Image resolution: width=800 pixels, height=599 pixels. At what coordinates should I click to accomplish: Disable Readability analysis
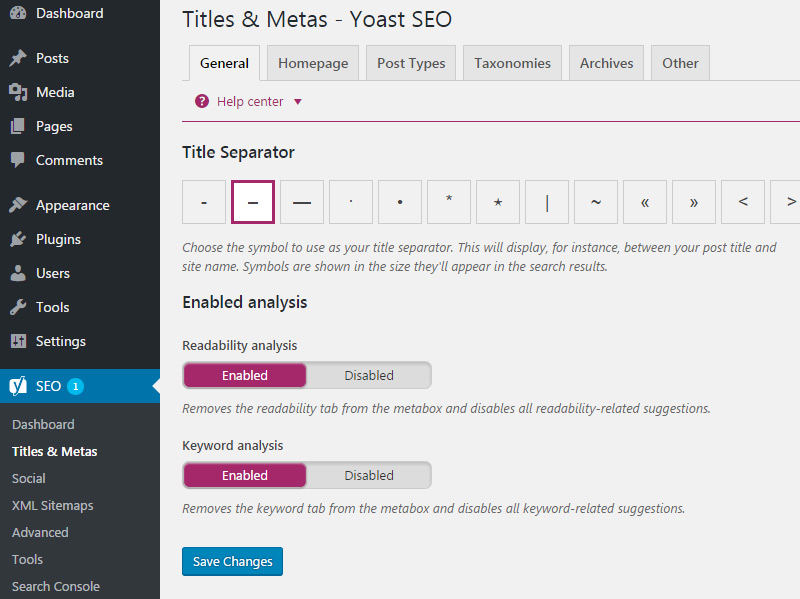(369, 376)
